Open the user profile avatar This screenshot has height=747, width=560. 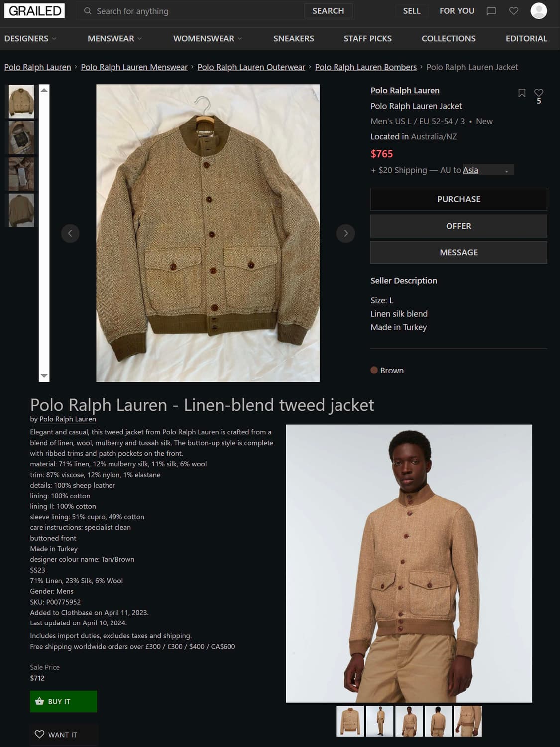point(539,11)
